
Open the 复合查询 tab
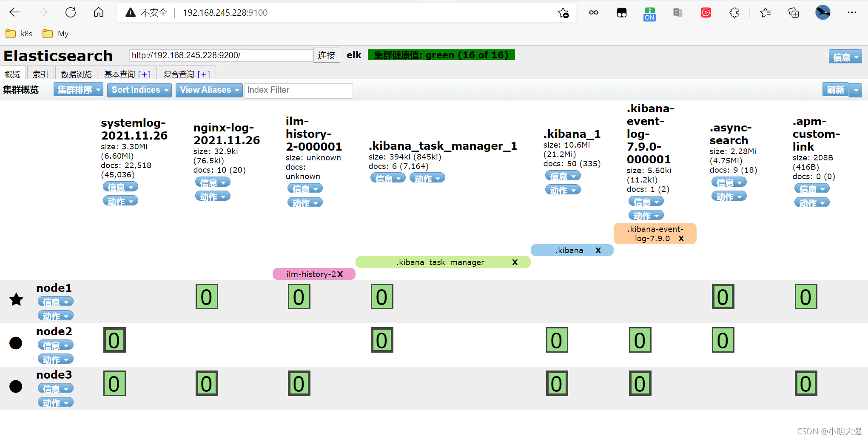(x=179, y=74)
